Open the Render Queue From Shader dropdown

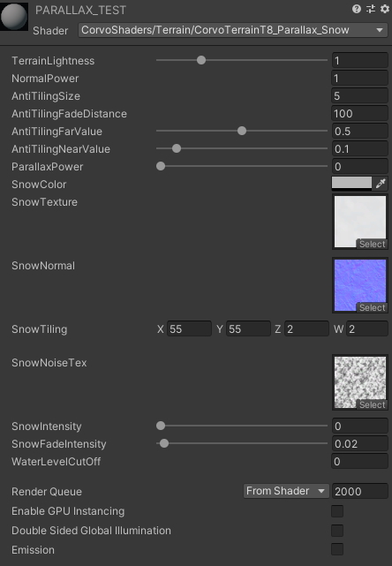pyautogui.click(x=286, y=491)
